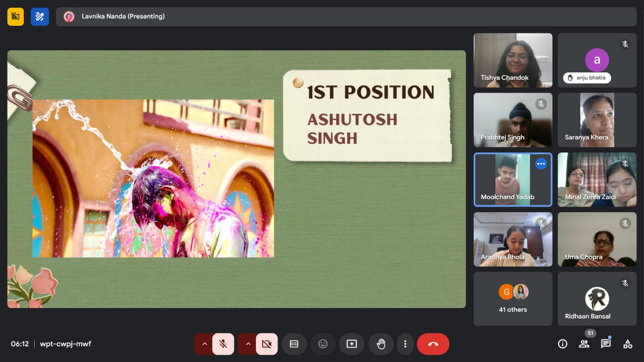Viewport: 644px width, 362px height.
Task: Click the presented slide with Holi photo
Action: click(236, 179)
